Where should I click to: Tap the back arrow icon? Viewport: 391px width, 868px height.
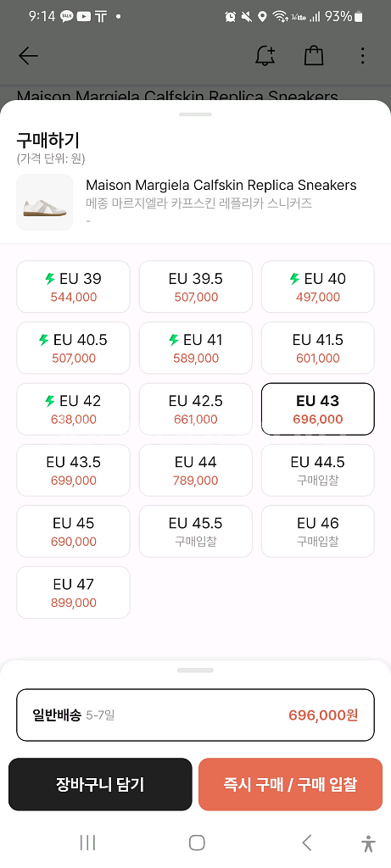tap(28, 55)
